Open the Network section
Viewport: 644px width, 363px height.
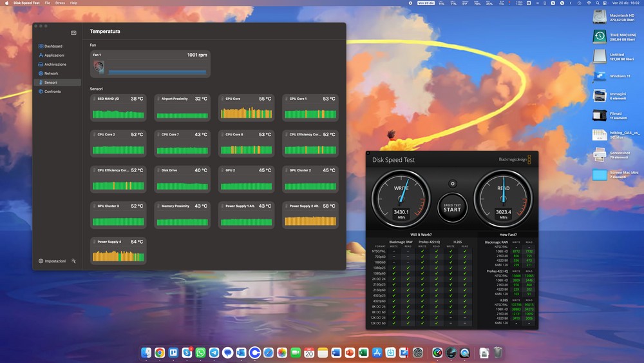point(51,74)
